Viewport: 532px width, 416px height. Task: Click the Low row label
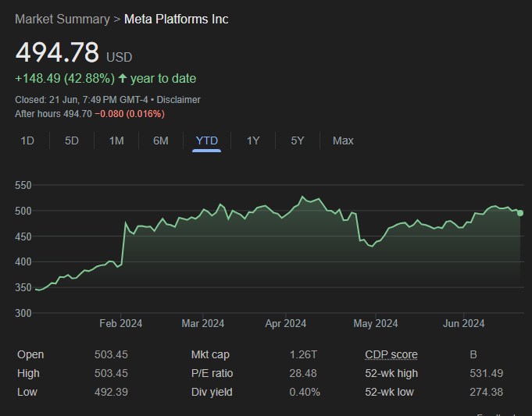click(x=27, y=393)
